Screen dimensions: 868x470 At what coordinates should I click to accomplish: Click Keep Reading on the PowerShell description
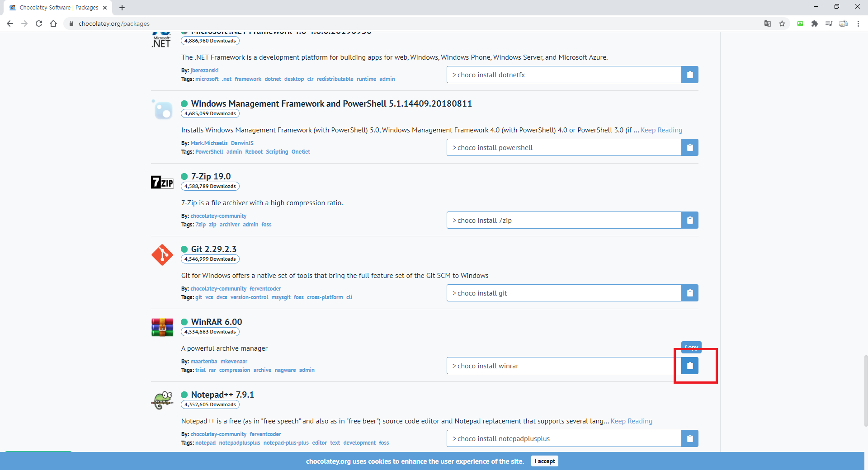tap(661, 130)
